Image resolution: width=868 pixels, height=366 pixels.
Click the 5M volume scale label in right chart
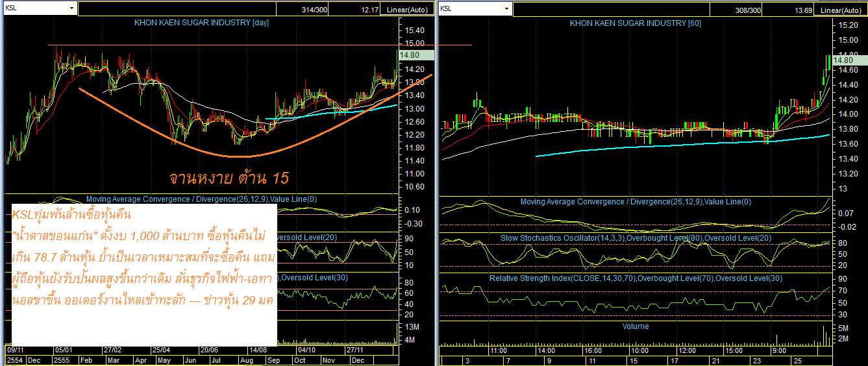(x=843, y=328)
